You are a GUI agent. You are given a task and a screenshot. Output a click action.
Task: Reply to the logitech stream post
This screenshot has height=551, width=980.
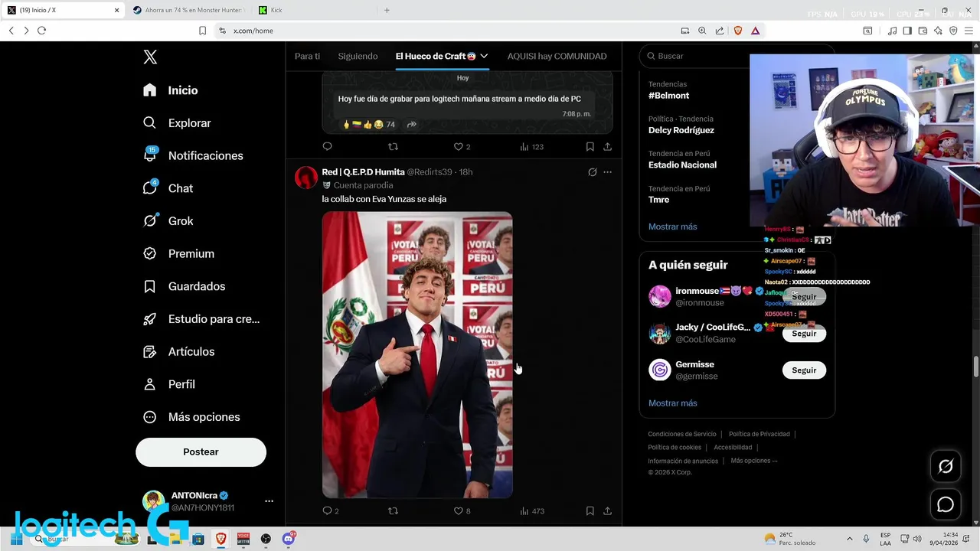pos(328,146)
